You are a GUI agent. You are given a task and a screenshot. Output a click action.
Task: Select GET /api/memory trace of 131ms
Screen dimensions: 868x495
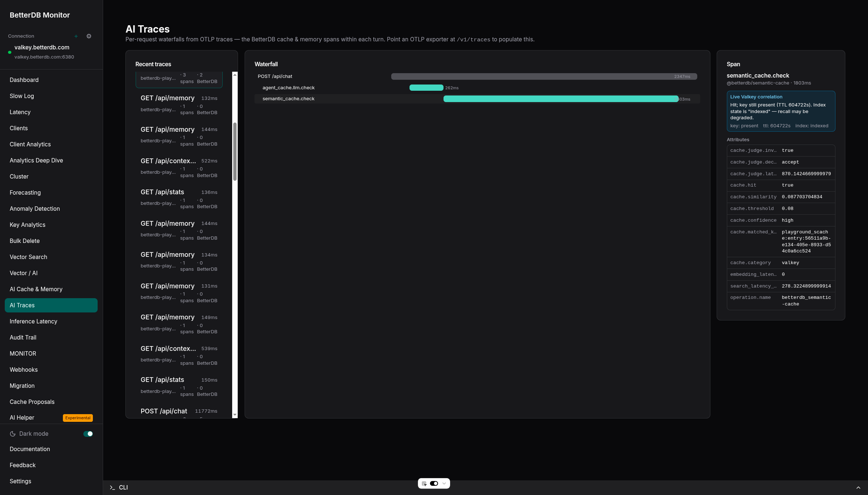click(179, 293)
